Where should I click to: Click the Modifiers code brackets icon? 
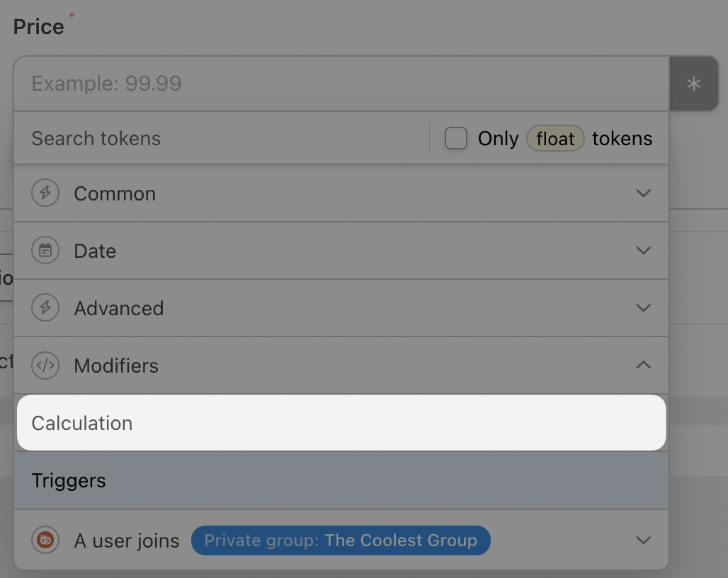(45, 365)
